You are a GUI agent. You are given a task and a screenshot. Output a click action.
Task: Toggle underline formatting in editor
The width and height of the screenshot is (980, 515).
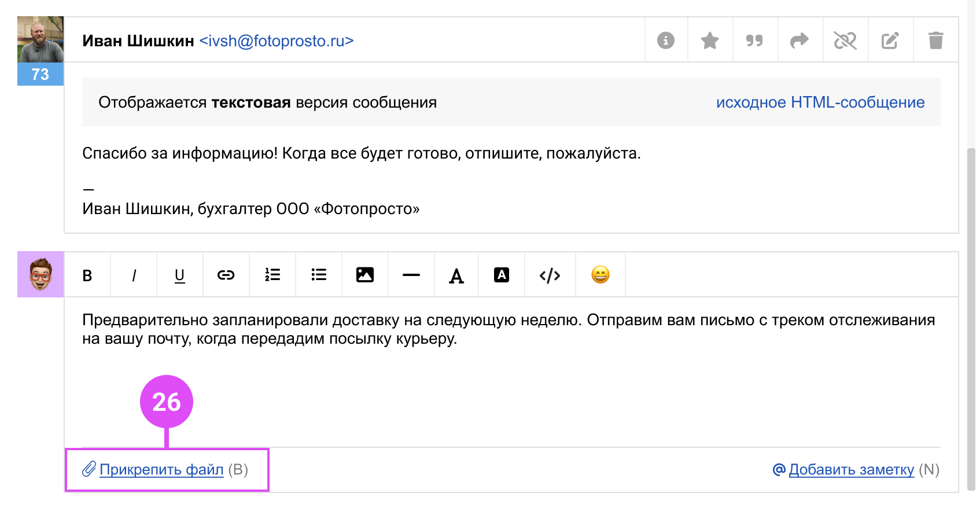(x=180, y=275)
